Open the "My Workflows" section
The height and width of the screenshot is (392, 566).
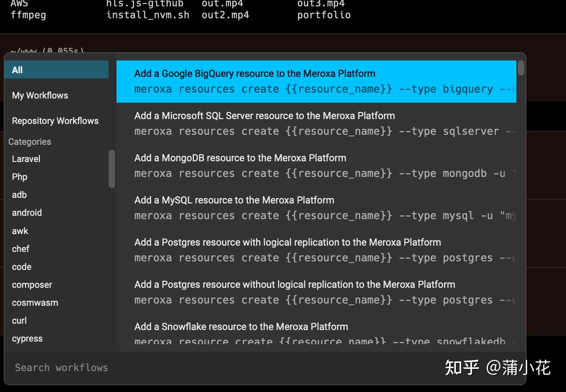pos(40,95)
